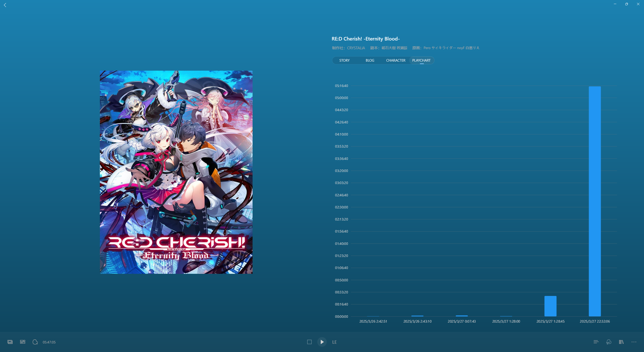644x352 pixels.
Task: Click the 01:40:00 y-axis label
Action: [x=341, y=244]
